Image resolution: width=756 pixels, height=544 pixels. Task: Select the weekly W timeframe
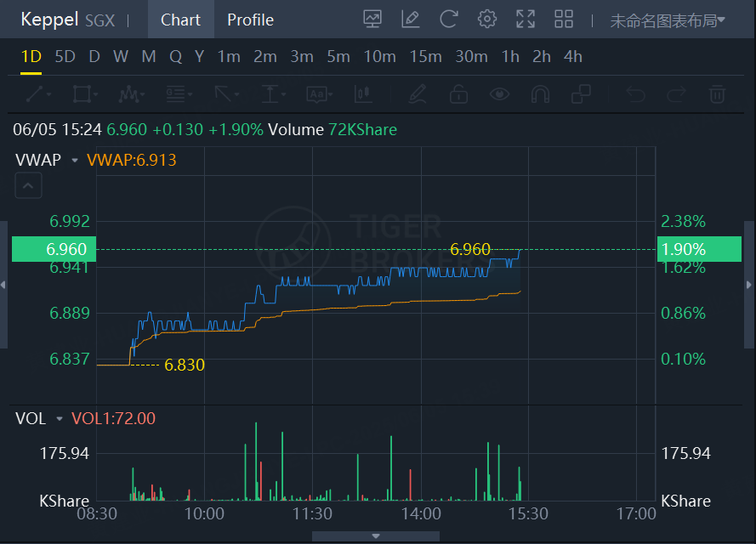[x=121, y=57]
